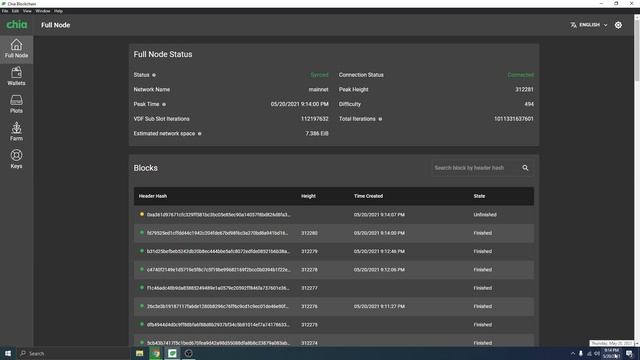Open the Window menu
The image size is (640, 360).
(x=42, y=11)
